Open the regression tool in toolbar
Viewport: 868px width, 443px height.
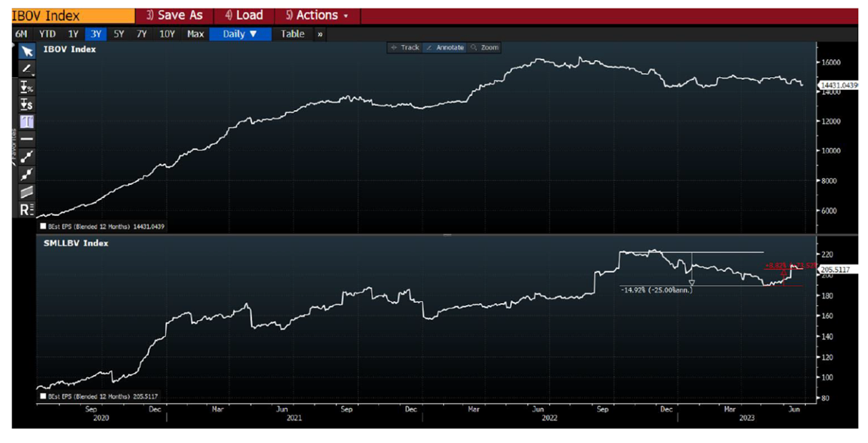[26, 209]
